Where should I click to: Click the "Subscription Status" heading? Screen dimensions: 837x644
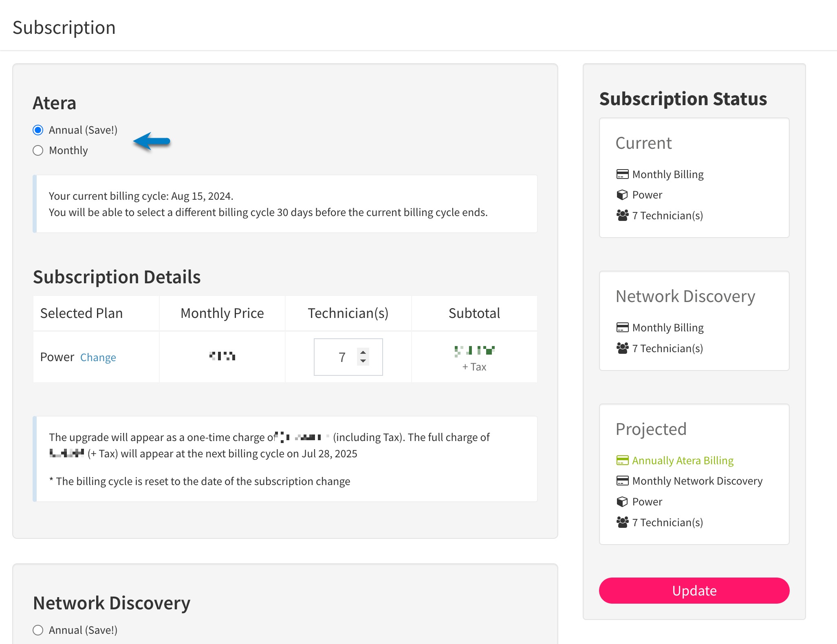tap(683, 99)
